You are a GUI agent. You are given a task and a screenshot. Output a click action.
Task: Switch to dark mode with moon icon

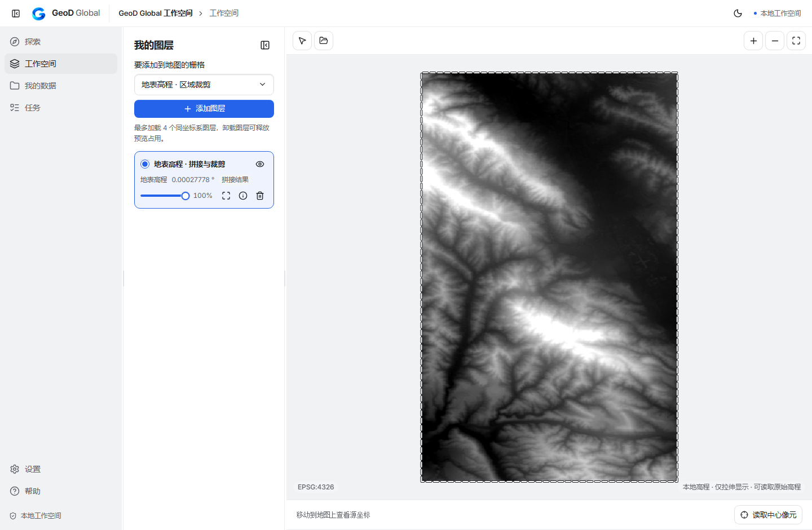pos(738,13)
